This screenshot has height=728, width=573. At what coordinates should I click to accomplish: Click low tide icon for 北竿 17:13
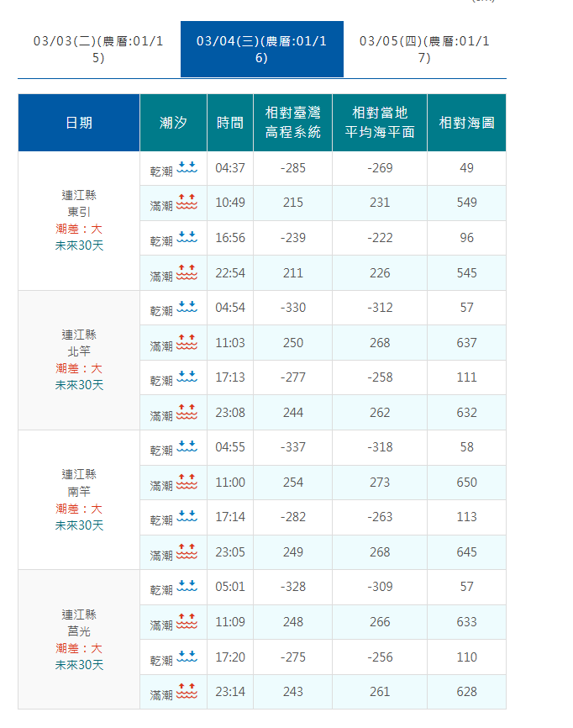tap(187, 378)
